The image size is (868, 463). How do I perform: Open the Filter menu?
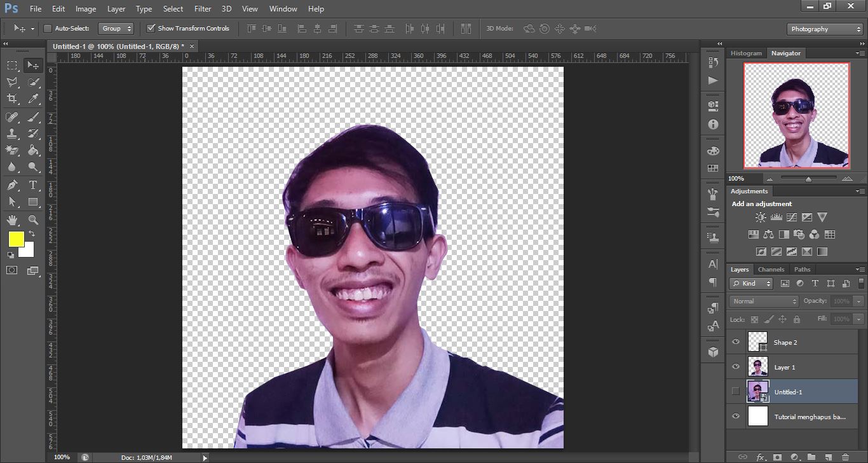point(202,8)
